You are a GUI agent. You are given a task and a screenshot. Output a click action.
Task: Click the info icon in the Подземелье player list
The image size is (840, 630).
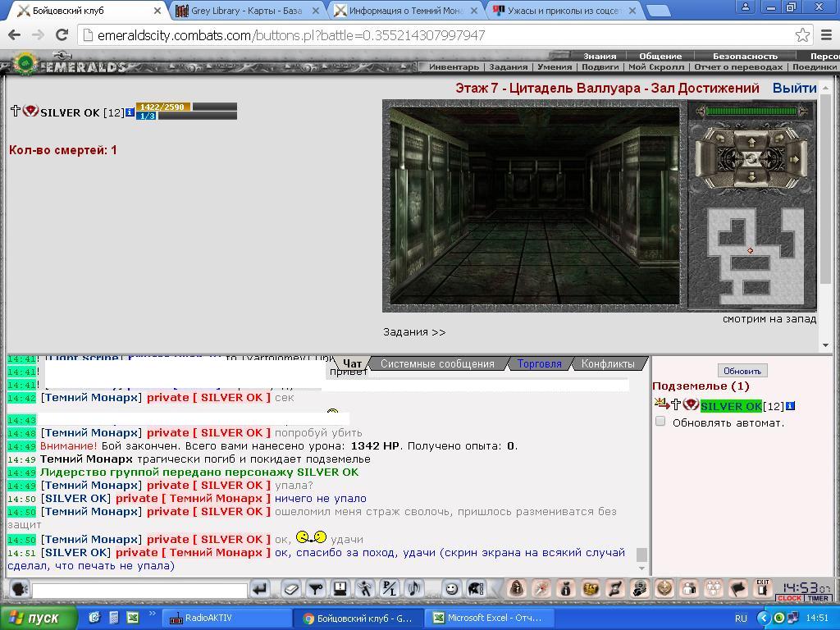click(x=790, y=406)
